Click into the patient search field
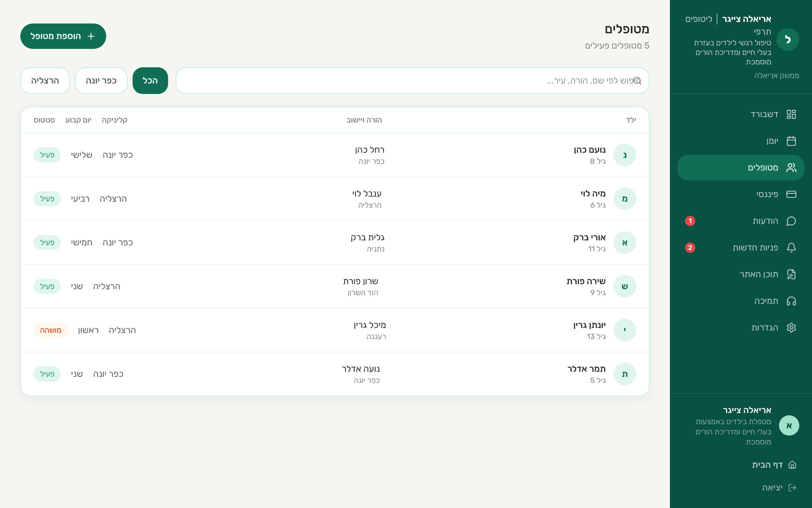 [412, 81]
